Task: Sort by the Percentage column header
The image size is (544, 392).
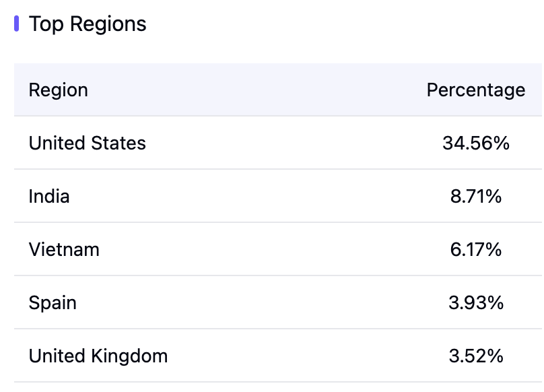Action: point(475,90)
